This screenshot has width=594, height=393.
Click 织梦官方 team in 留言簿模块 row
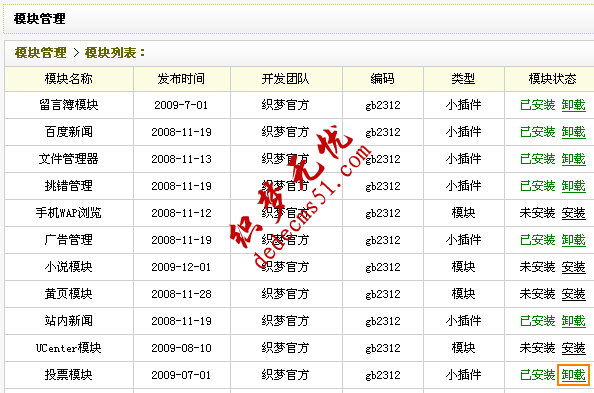pyautogui.click(x=286, y=105)
